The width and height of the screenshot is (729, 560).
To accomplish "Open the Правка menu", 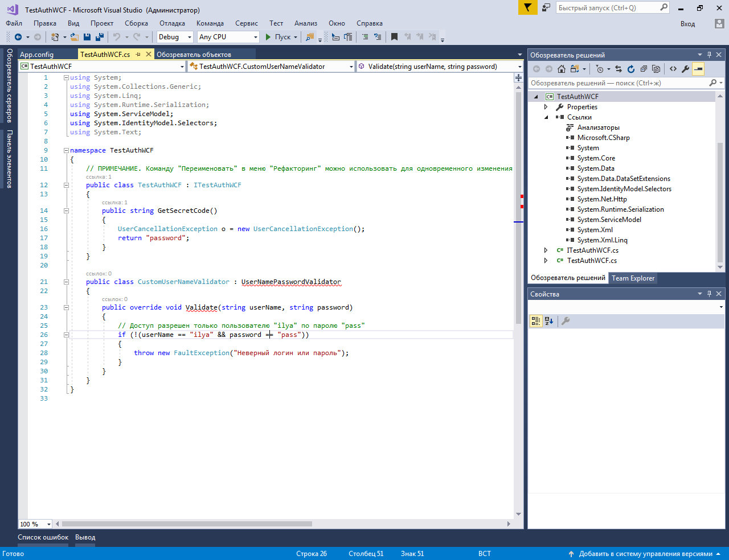I will point(45,23).
